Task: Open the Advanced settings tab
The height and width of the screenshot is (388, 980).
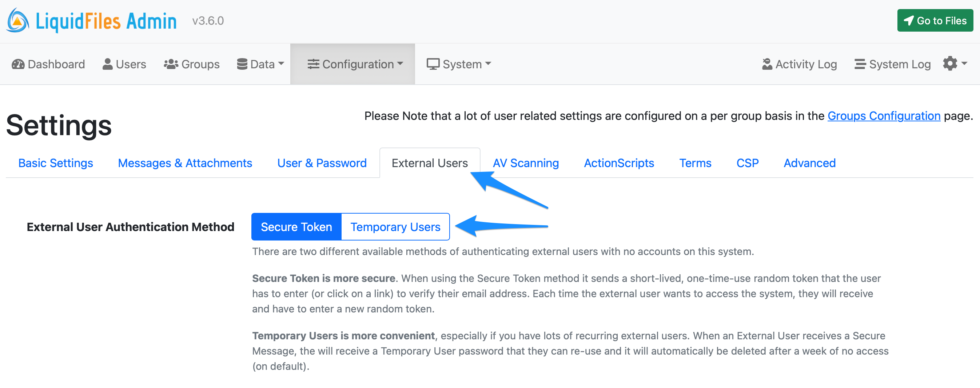Action: coord(809,163)
